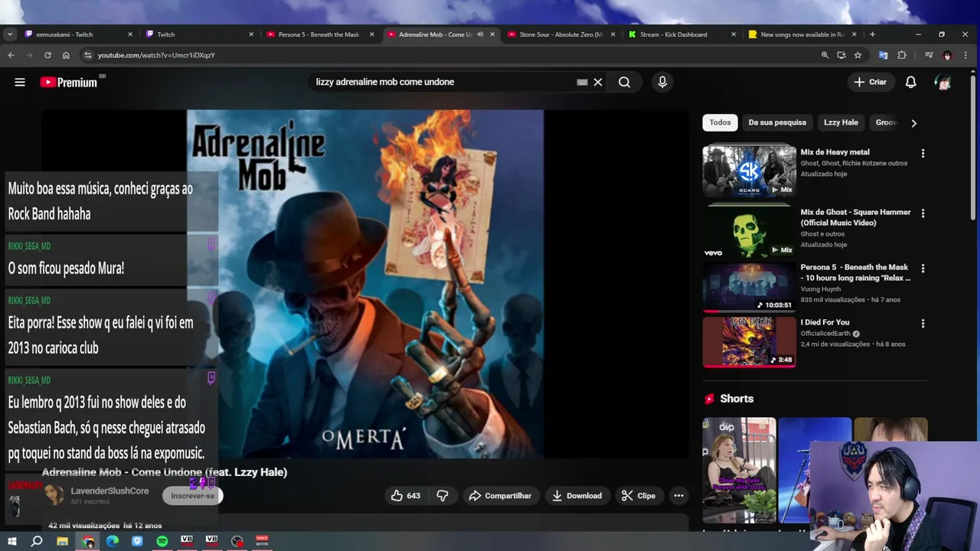Open the YouTube hamburger guide menu
980x551 pixels.
point(20,82)
